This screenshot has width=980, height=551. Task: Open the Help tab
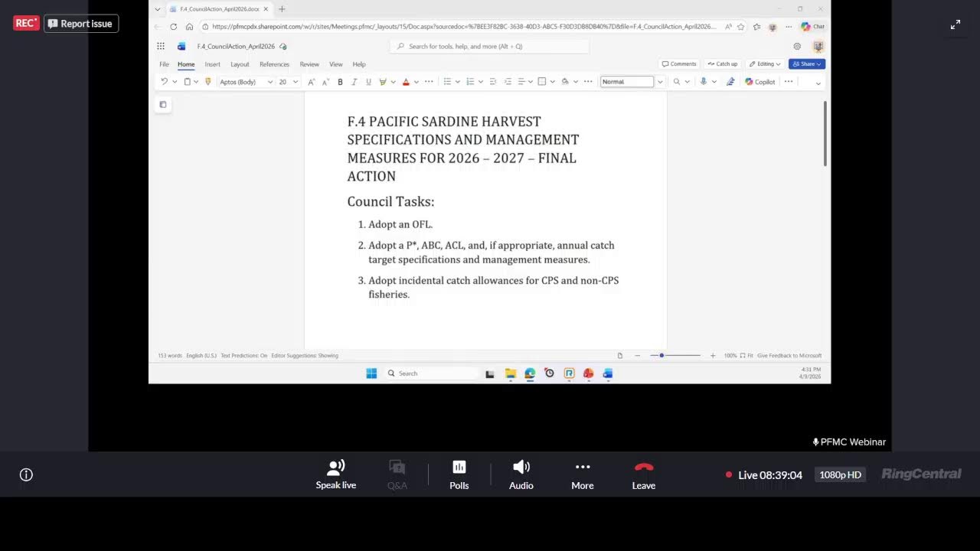pos(359,64)
